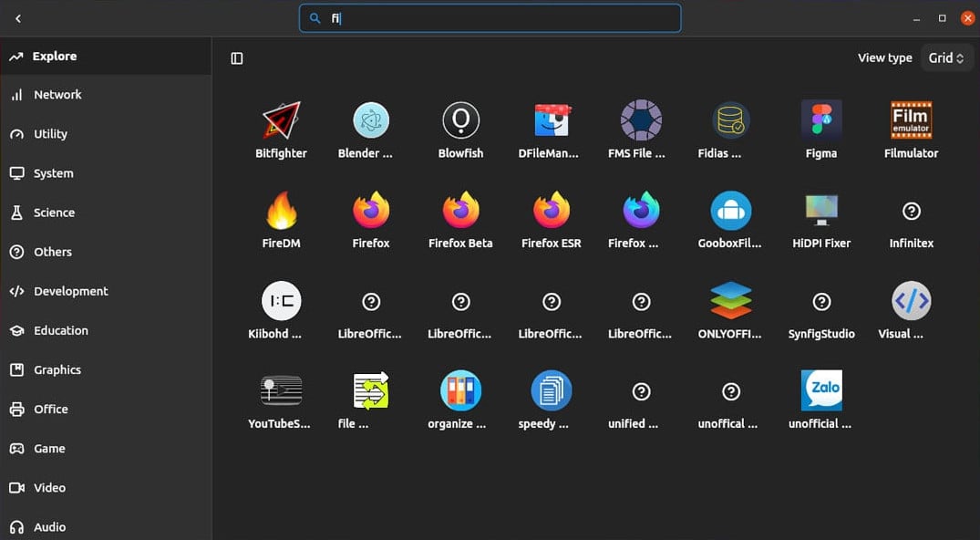Open the Office category
The width and height of the screenshot is (980, 540).
(x=106, y=410)
